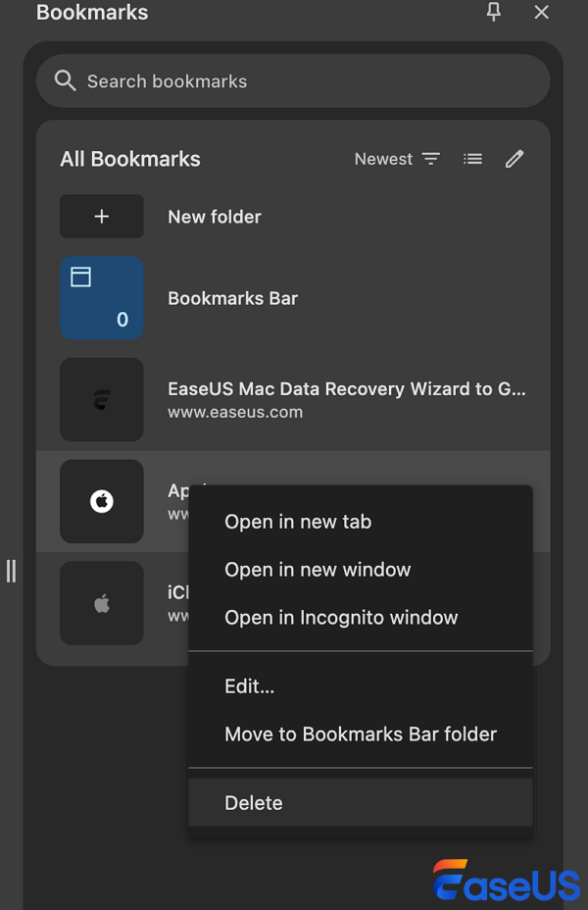588x910 pixels.
Task: Click the Apple bookmark favicon tile
Action: coord(102,501)
